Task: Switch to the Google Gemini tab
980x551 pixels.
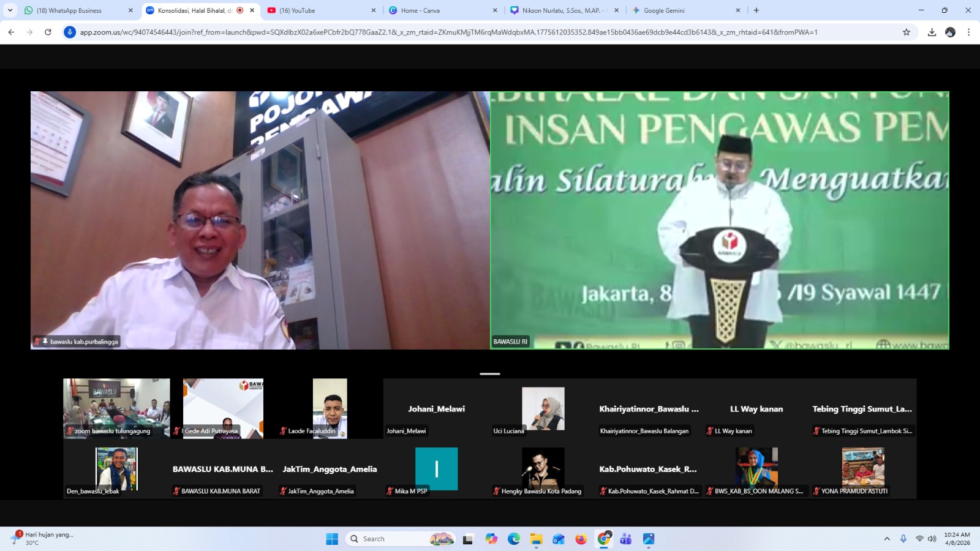Action: [x=686, y=10]
